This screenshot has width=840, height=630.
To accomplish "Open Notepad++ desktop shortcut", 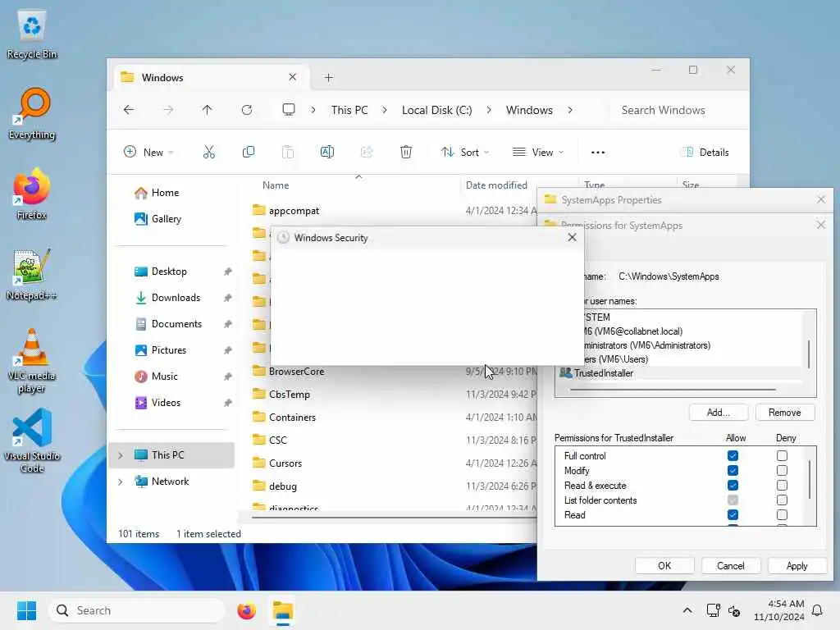I will tap(32, 275).
